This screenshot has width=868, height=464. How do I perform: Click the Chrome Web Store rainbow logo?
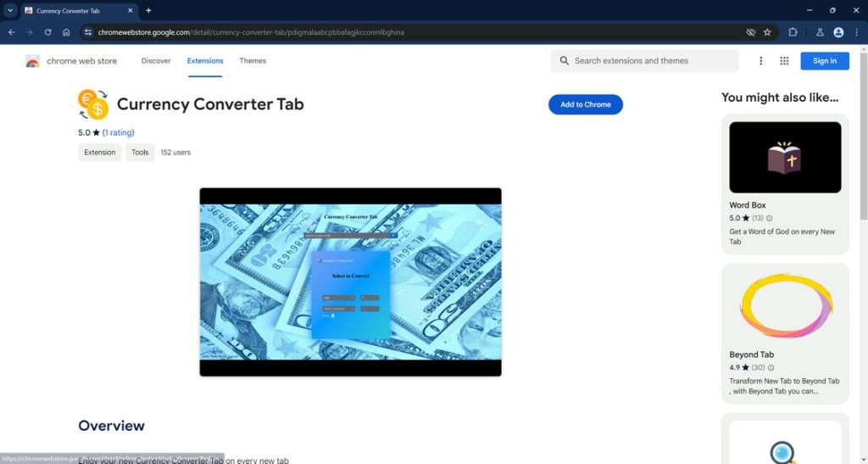(x=33, y=61)
